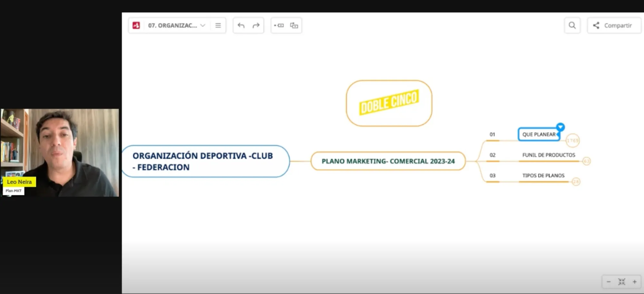
Task: Click the red app logo icon
Action: click(136, 25)
